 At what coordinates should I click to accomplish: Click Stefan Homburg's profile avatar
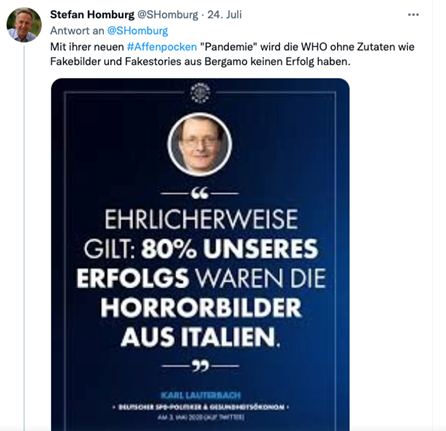point(24,25)
